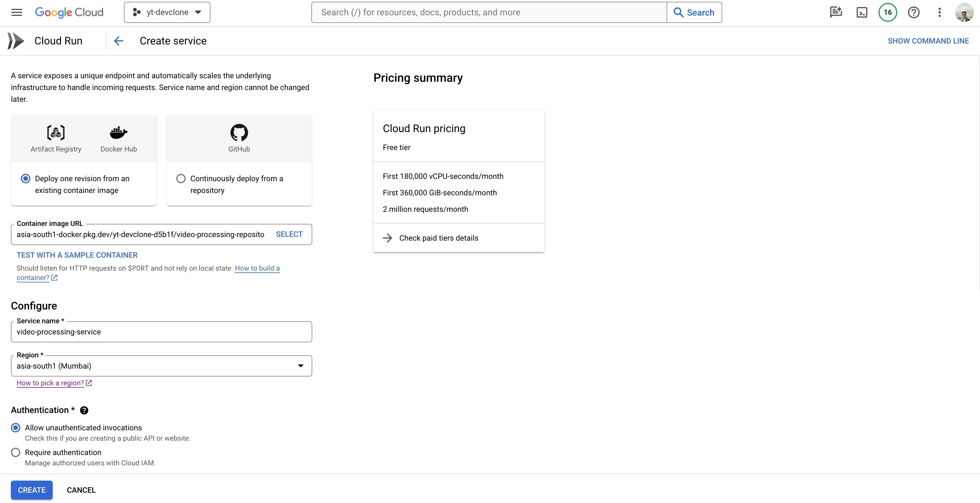Click the notifications bell icon
This screenshot has height=503, width=980.
(x=887, y=12)
